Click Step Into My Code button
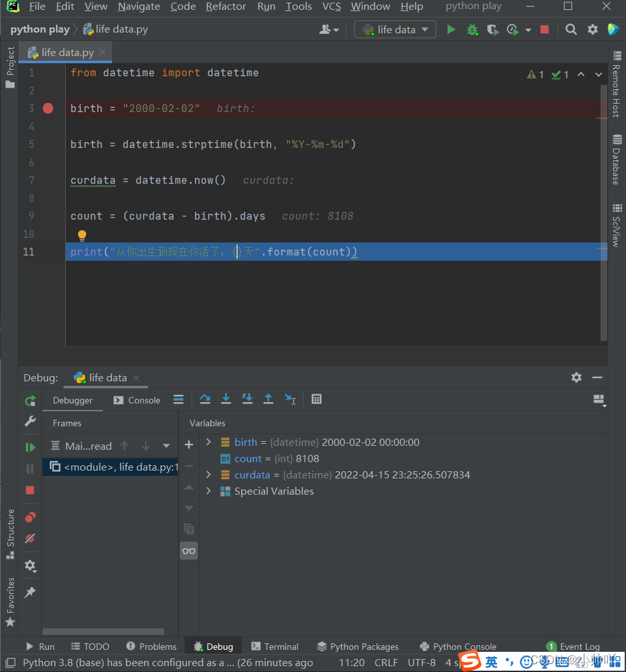Screen dimensions: 626x672 pos(247,400)
